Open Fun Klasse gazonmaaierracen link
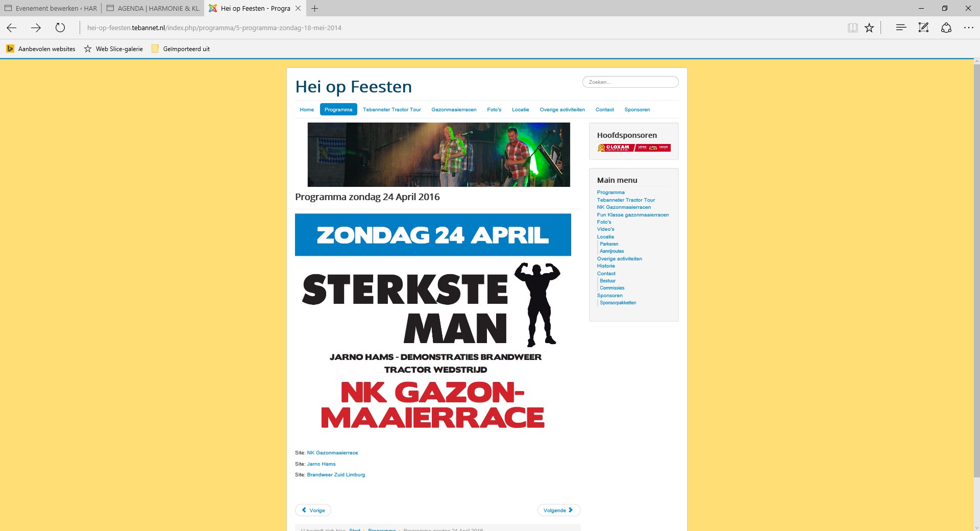The image size is (980, 531). coord(633,215)
